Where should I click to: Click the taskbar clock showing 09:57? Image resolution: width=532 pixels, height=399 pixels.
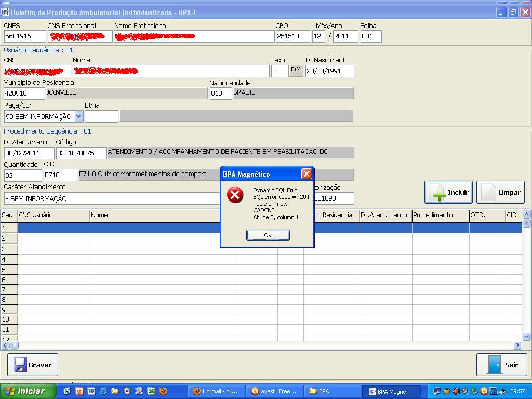tap(517, 391)
